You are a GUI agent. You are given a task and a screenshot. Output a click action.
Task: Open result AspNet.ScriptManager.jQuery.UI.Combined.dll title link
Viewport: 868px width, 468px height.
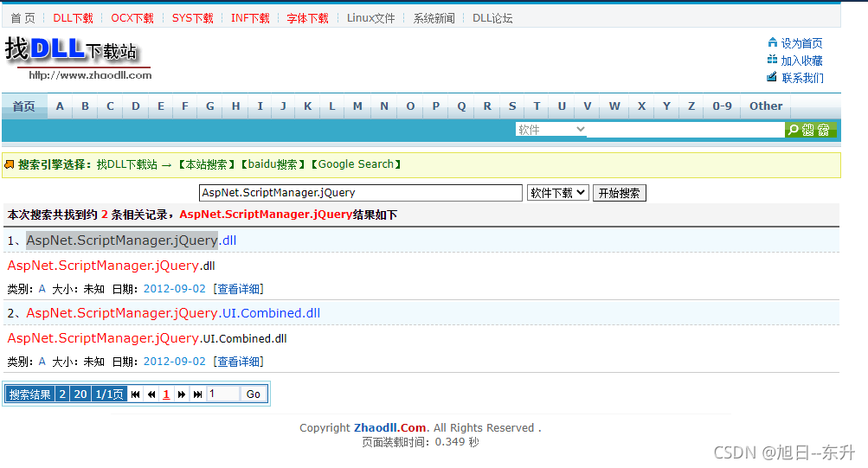[x=173, y=313]
